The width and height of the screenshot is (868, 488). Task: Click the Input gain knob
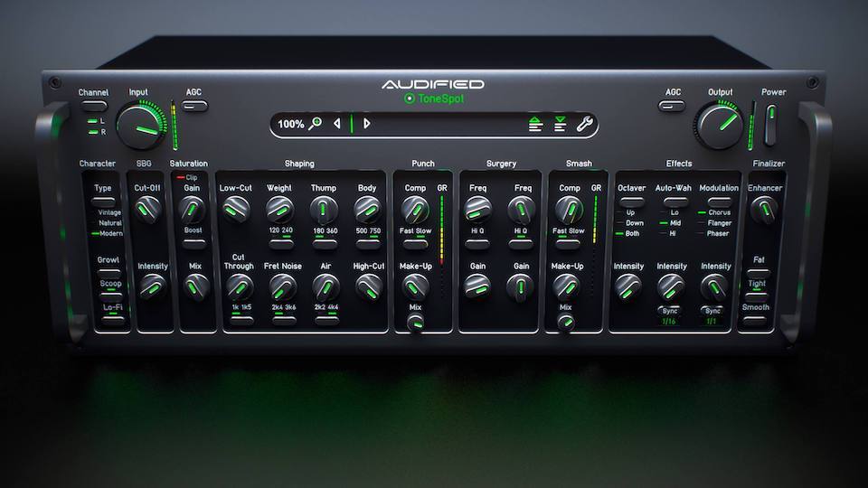click(141, 127)
